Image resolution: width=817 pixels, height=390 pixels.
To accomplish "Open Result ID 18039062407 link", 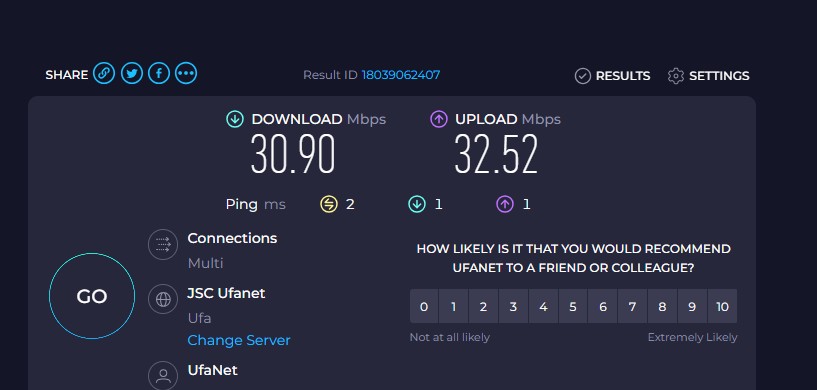I will point(401,75).
